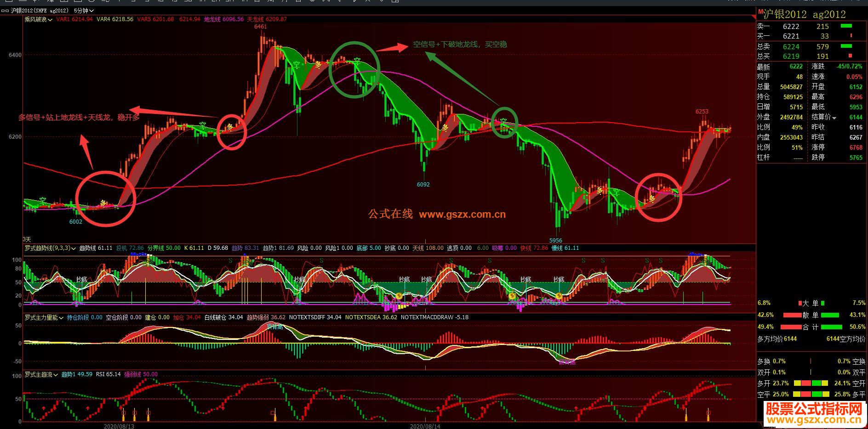Select the 投机 72.86 legend entry
The image size is (868, 429).
130,248
